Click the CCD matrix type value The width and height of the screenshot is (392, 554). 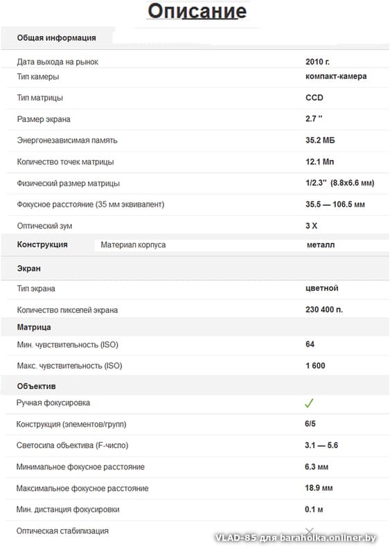314,98
